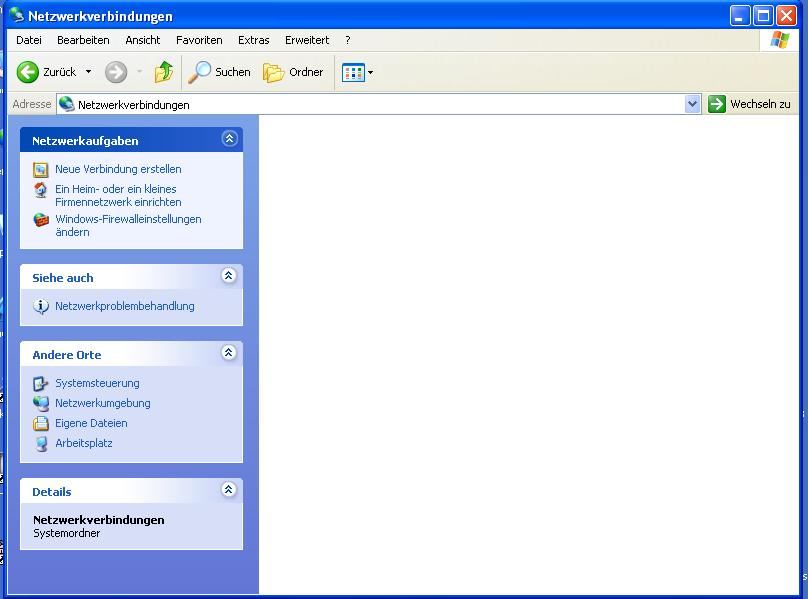Toggle the Ordner folders pane icon
This screenshot has height=599, width=808.
273,73
